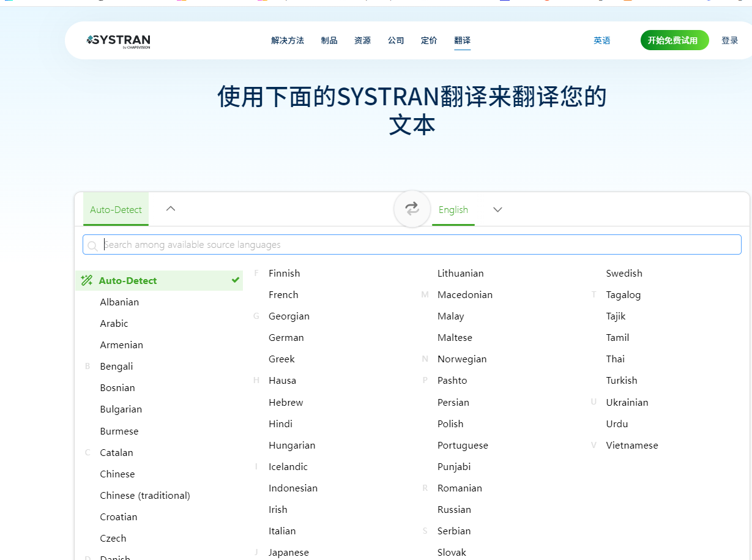Select Greek as source language
Image resolution: width=752 pixels, height=560 pixels.
(281, 359)
